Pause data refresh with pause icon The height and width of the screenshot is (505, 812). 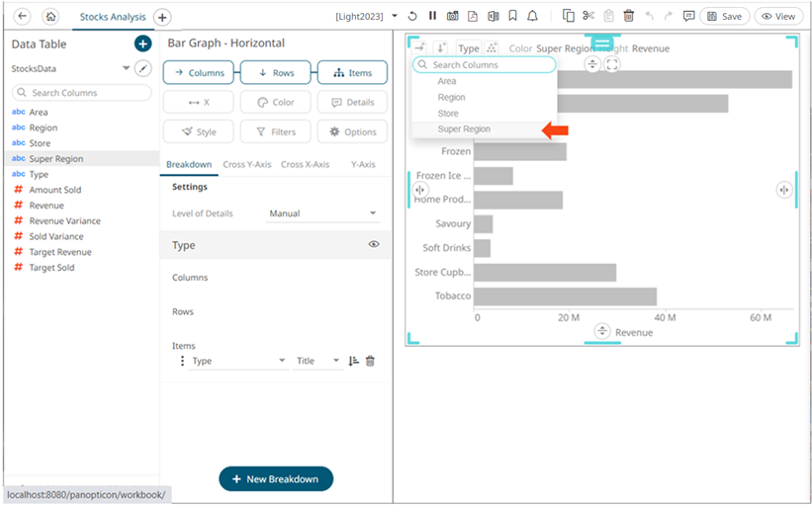(x=432, y=17)
